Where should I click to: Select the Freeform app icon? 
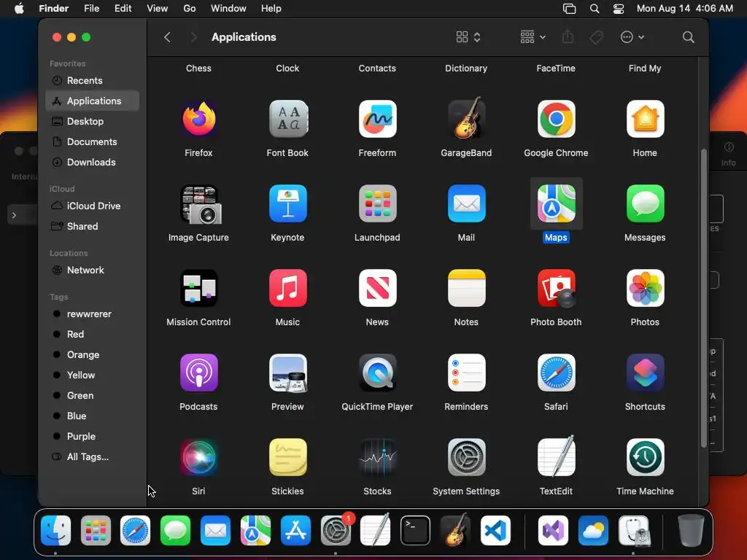[377, 119]
